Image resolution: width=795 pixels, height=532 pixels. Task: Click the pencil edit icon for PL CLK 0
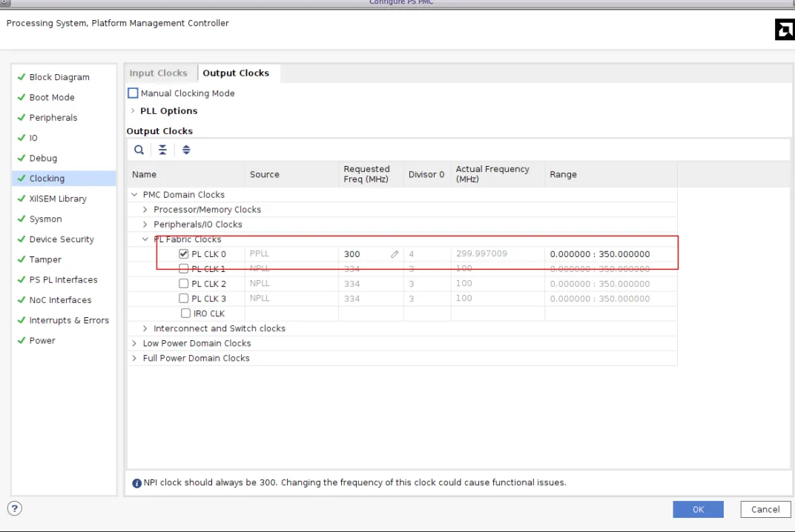[395, 254]
